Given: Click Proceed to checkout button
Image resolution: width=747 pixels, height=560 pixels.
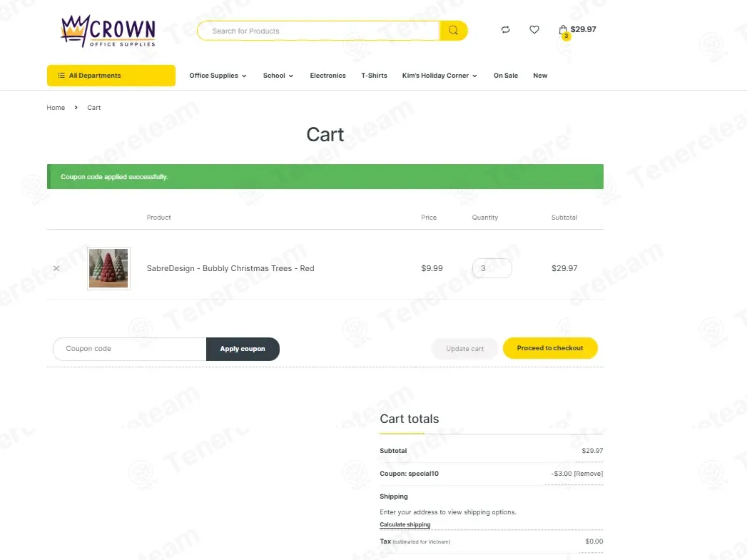Looking at the screenshot, I should (550, 348).
